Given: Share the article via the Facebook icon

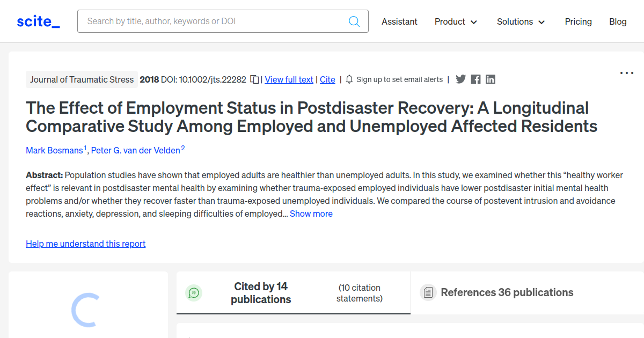Looking at the screenshot, I should [475, 79].
